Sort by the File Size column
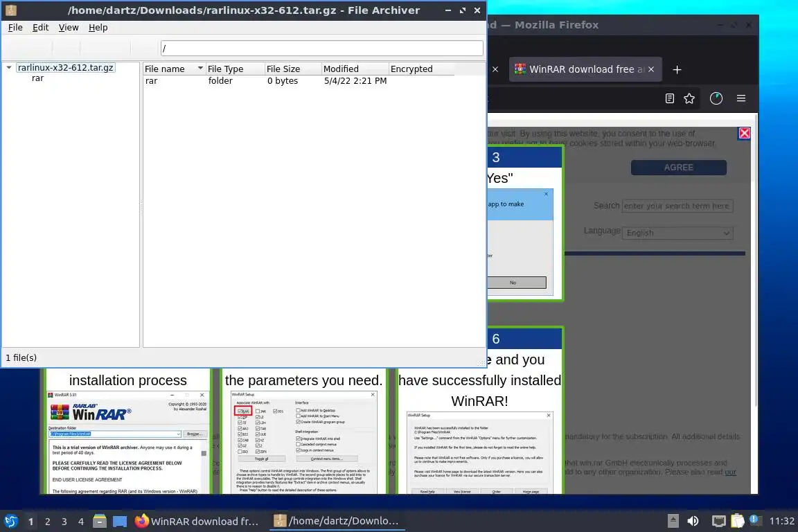798x532 pixels. (x=293, y=69)
